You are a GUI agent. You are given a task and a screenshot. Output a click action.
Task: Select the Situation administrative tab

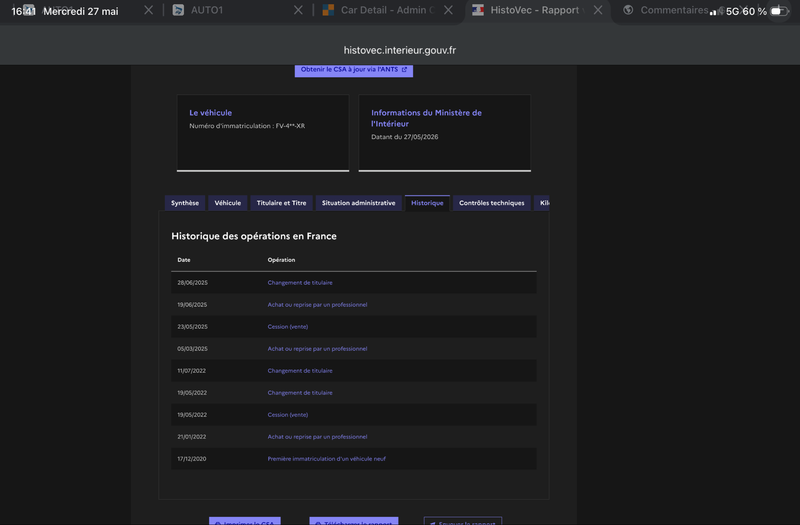point(358,203)
